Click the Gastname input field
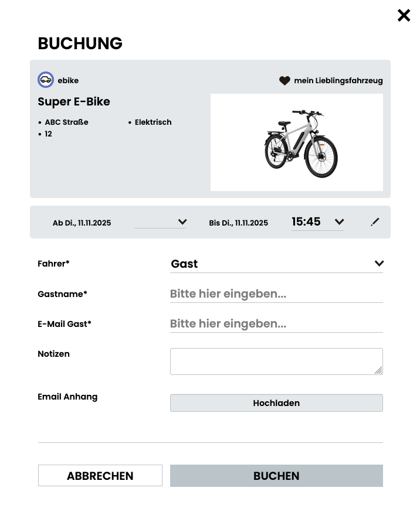The height and width of the screenshot is (532, 420). click(276, 294)
